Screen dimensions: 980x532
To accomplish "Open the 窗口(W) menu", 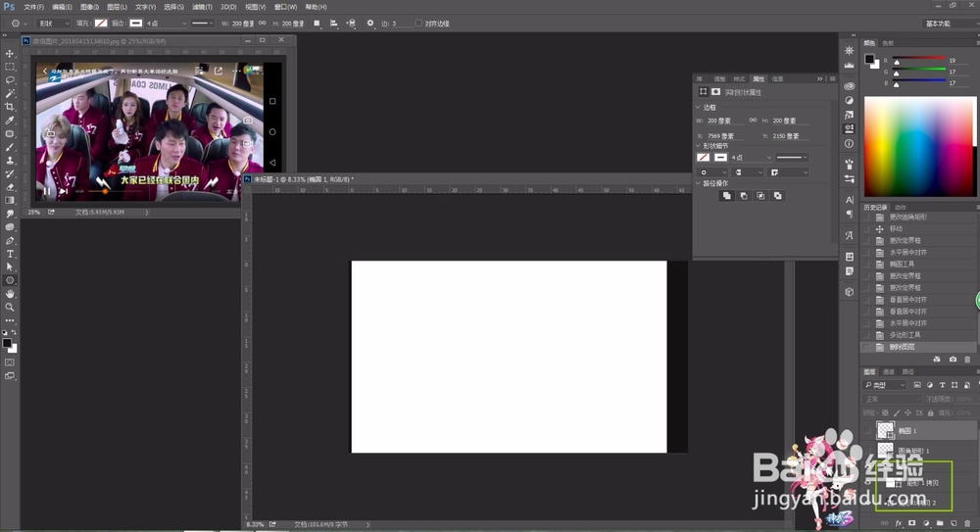I will (x=285, y=7).
